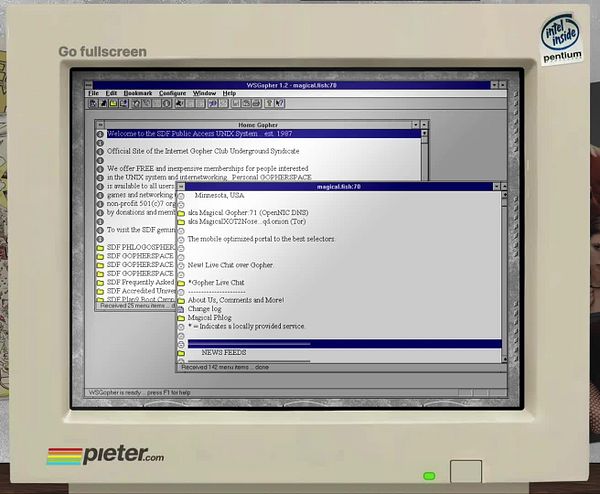Click the printer icon in toolbar
600x494 pixels.
click(256, 103)
